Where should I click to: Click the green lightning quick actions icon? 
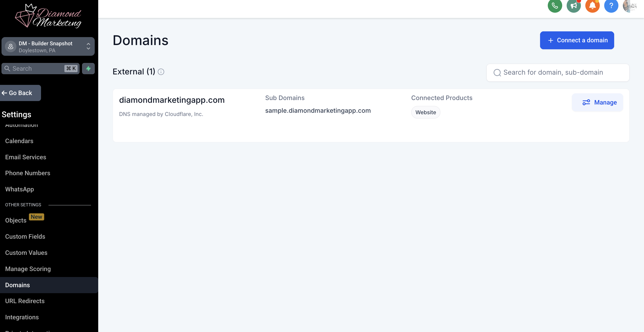coord(88,68)
